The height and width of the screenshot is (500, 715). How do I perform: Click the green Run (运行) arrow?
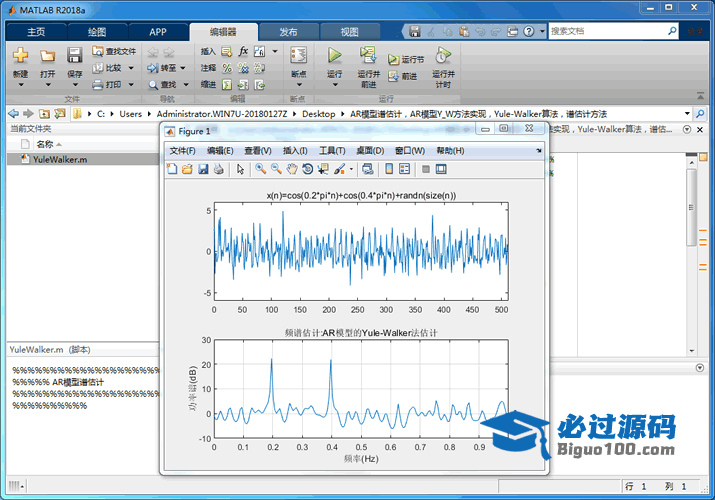tap(335, 55)
